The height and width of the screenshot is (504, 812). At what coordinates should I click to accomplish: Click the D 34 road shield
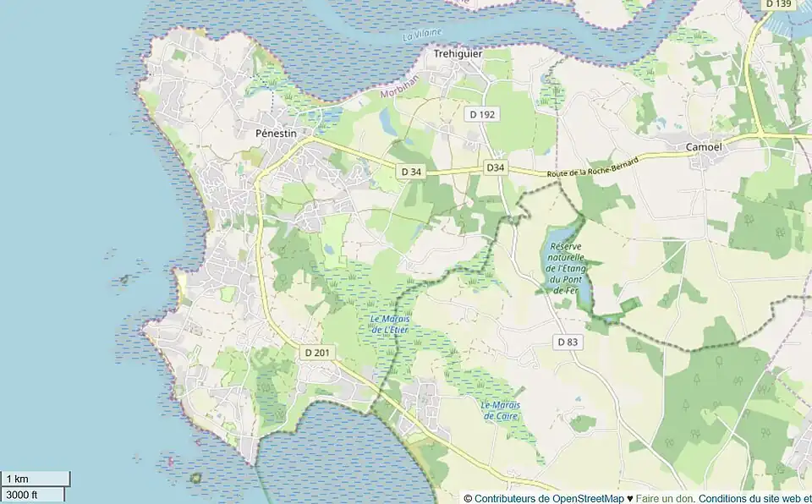411,172
